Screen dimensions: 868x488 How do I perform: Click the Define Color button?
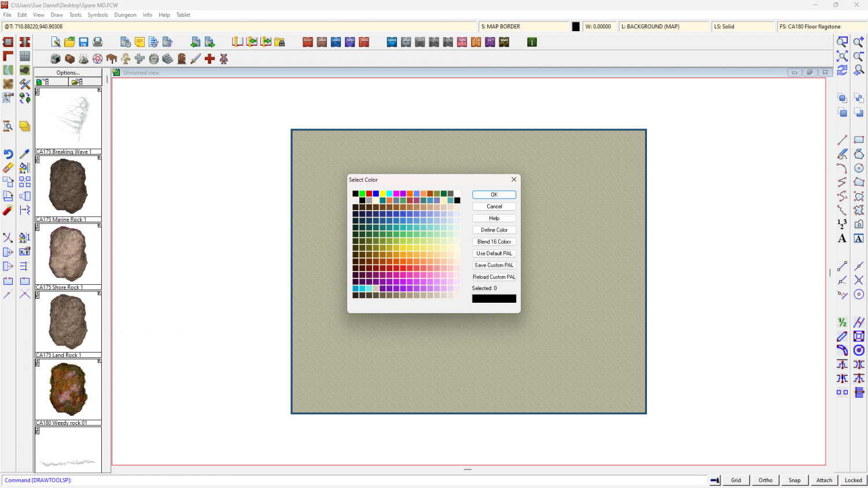click(494, 230)
